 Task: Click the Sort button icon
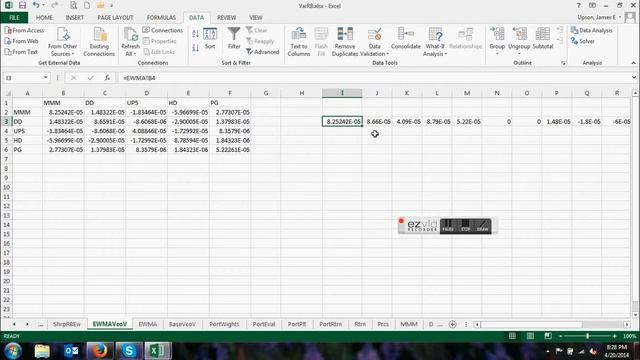click(210, 39)
